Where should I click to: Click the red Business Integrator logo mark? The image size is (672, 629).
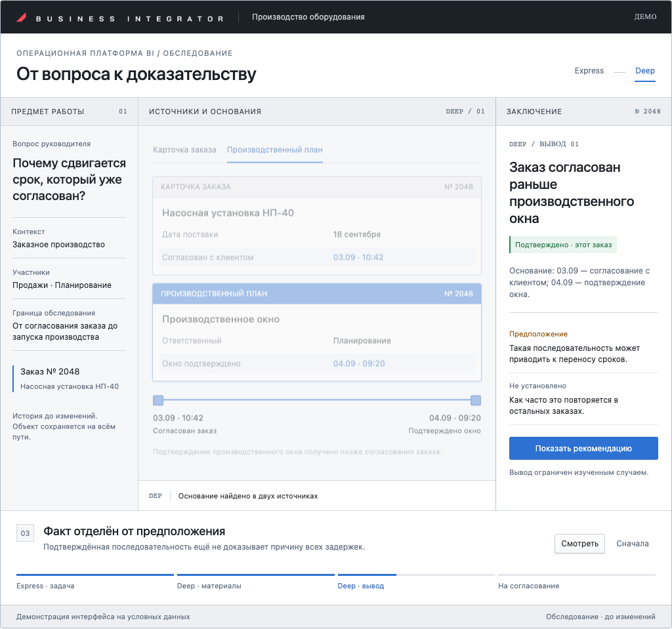point(22,18)
